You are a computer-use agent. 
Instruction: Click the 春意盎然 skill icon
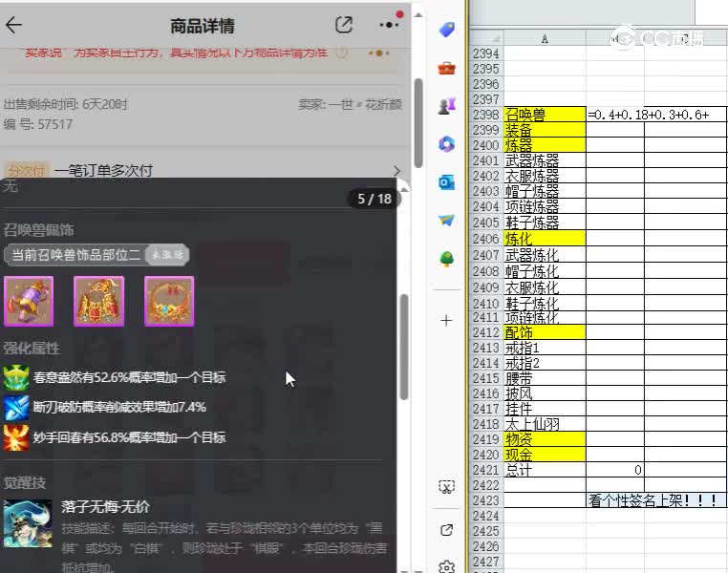(16, 377)
